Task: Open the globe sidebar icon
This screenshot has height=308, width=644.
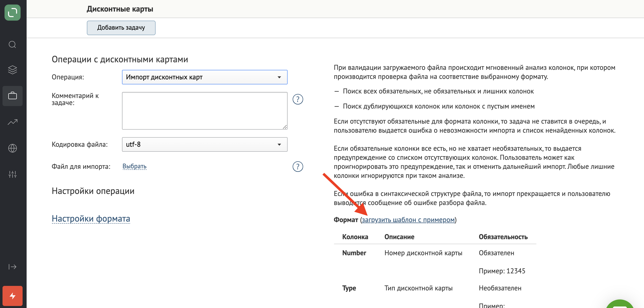Action: (x=13, y=148)
